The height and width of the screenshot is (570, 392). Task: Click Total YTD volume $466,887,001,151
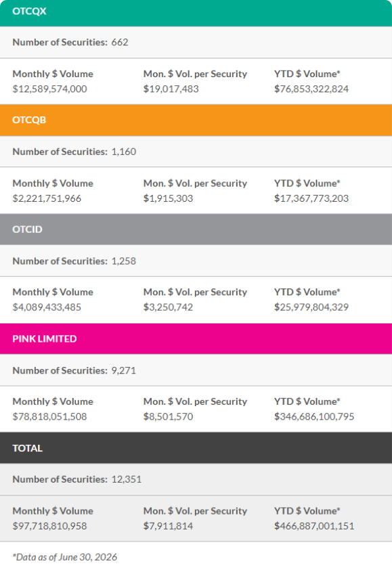point(314,526)
